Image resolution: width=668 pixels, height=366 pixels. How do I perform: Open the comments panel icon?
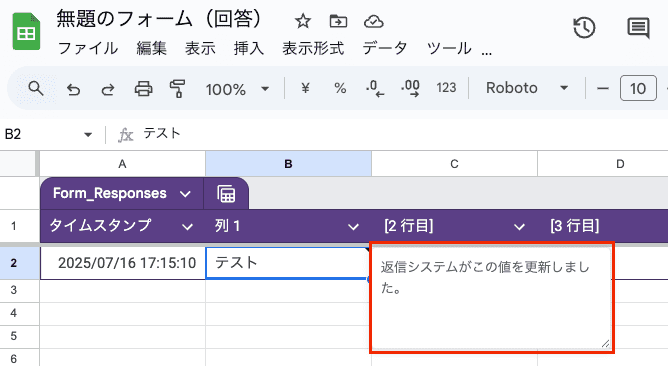638,28
